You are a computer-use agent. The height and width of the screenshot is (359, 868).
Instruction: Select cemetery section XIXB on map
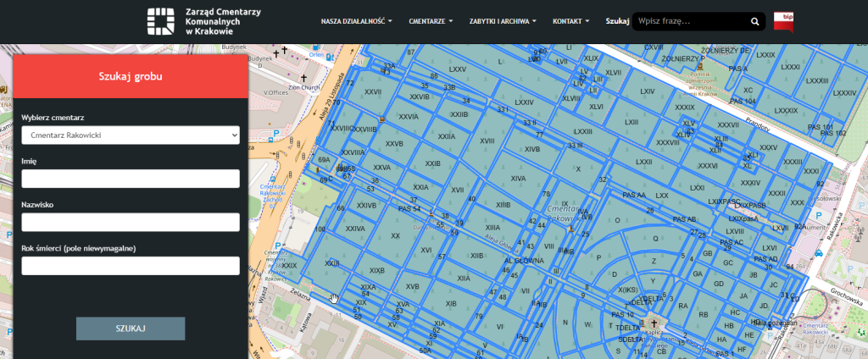[377, 270]
